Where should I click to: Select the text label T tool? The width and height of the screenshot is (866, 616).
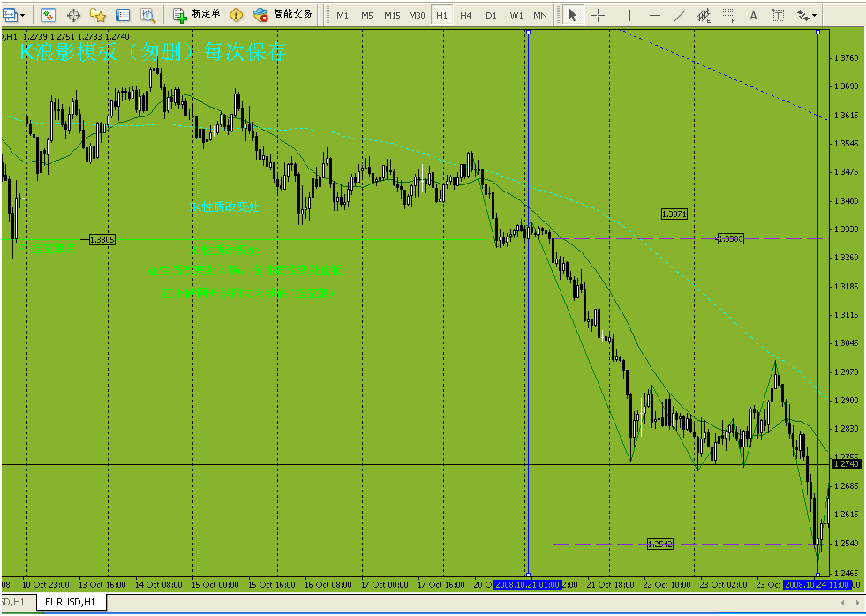pos(779,16)
